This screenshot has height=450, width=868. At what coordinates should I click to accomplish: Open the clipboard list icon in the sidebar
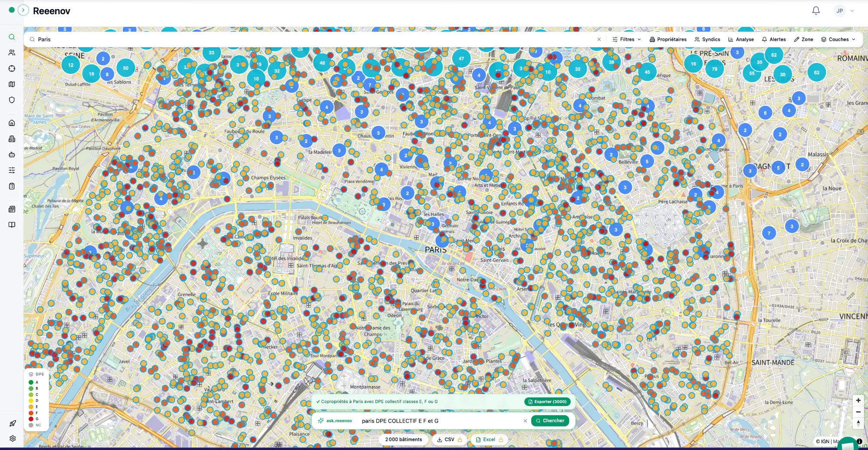click(12, 186)
